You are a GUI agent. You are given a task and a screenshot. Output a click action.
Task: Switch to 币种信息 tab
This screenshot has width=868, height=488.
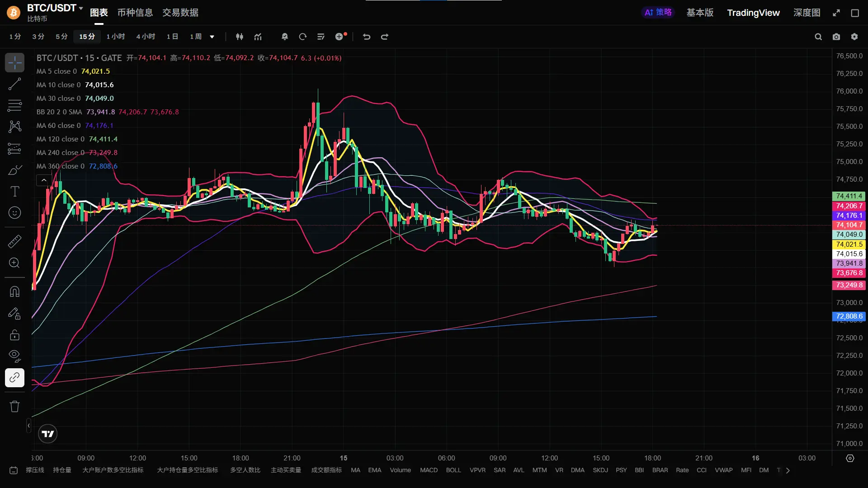(135, 13)
